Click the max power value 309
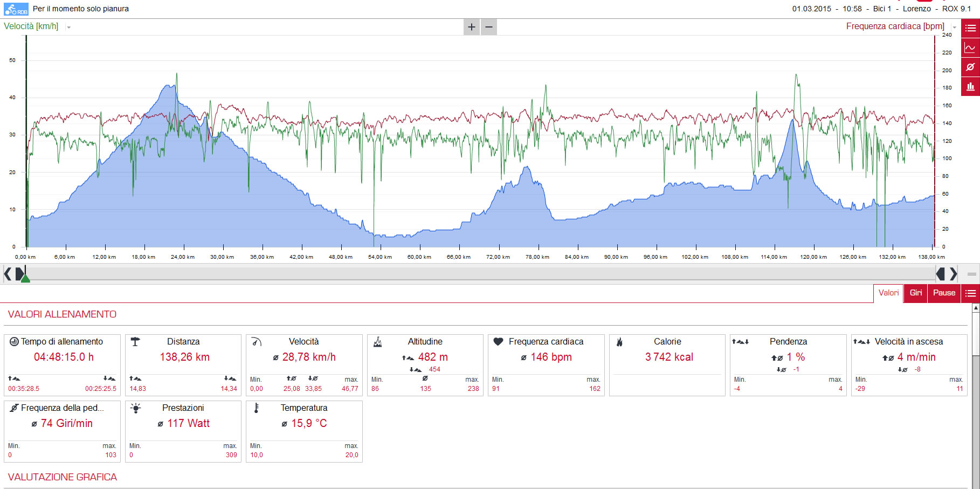 (231, 454)
